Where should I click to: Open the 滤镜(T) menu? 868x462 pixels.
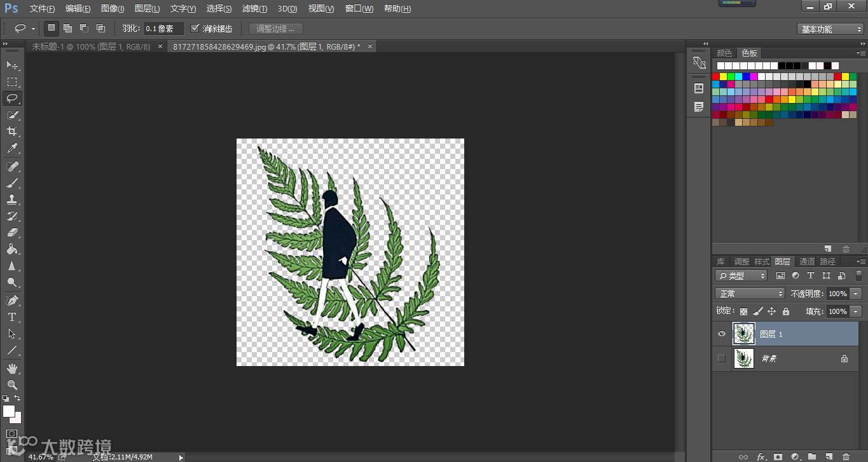(x=254, y=9)
